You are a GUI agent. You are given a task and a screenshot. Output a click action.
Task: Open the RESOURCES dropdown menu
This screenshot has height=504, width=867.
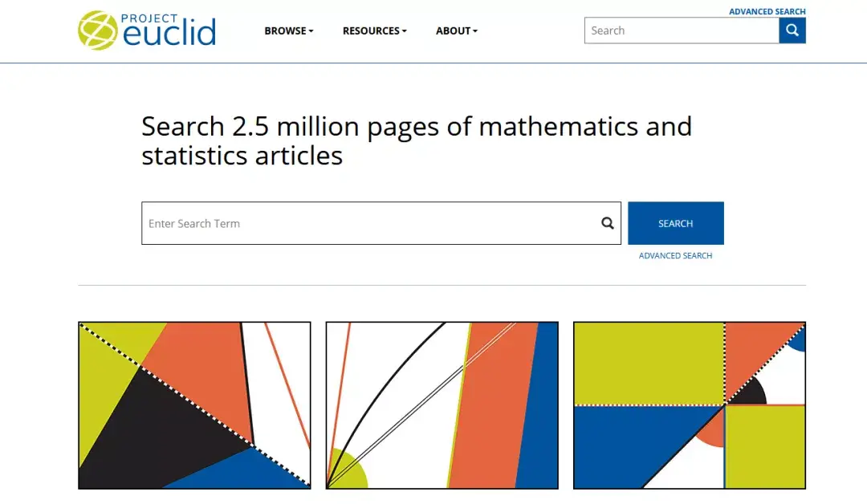[x=372, y=30]
